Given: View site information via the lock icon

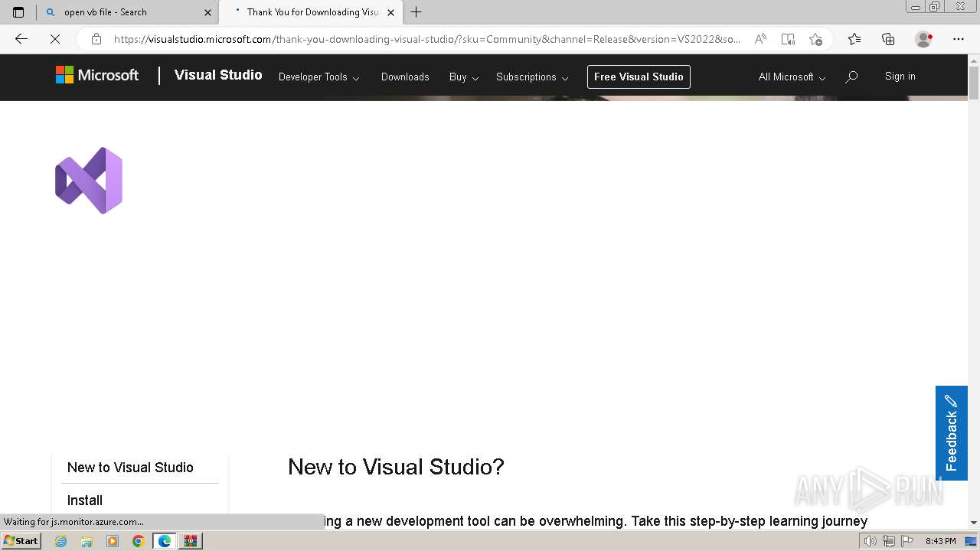Looking at the screenshot, I should (96, 39).
